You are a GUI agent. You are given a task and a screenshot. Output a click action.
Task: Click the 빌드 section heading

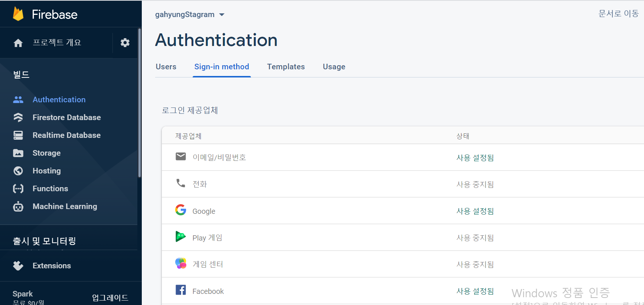[x=21, y=74]
